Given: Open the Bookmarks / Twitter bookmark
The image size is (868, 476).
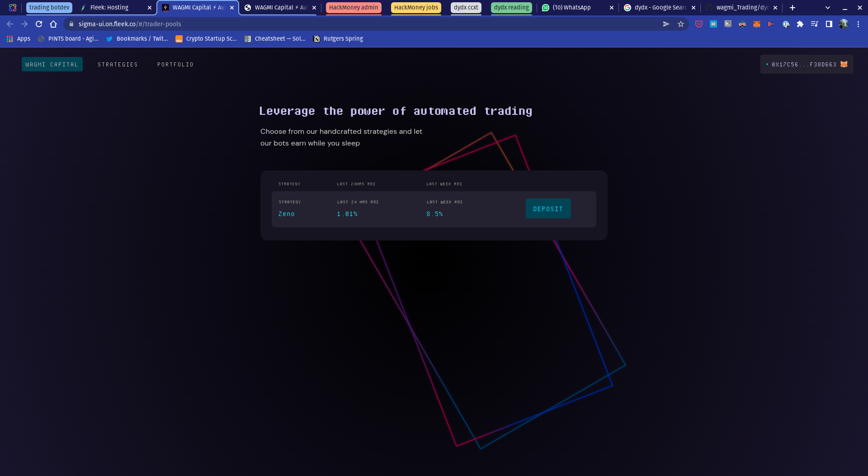Looking at the screenshot, I should pyautogui.click(x=137, y=39).
